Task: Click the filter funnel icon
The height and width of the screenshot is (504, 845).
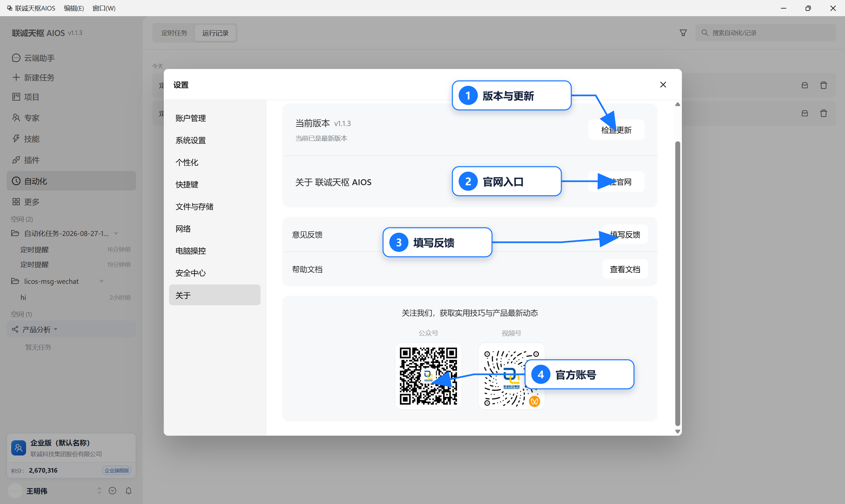Action: pos(683,33)
